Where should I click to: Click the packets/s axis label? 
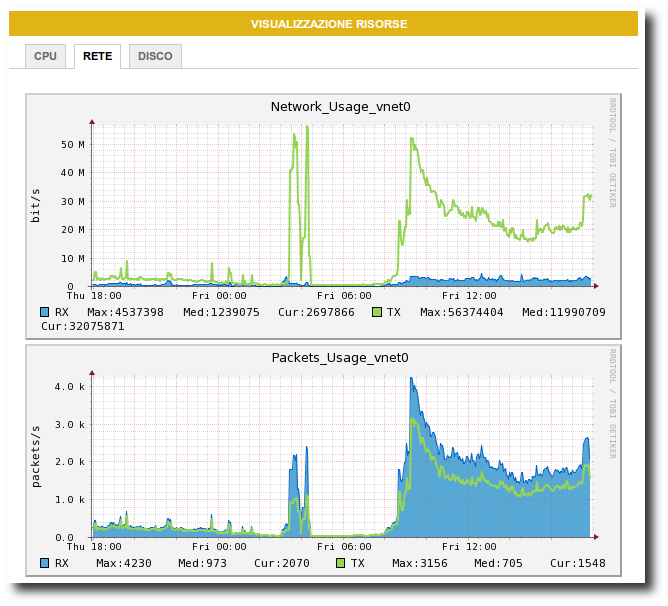click(36, 456)
